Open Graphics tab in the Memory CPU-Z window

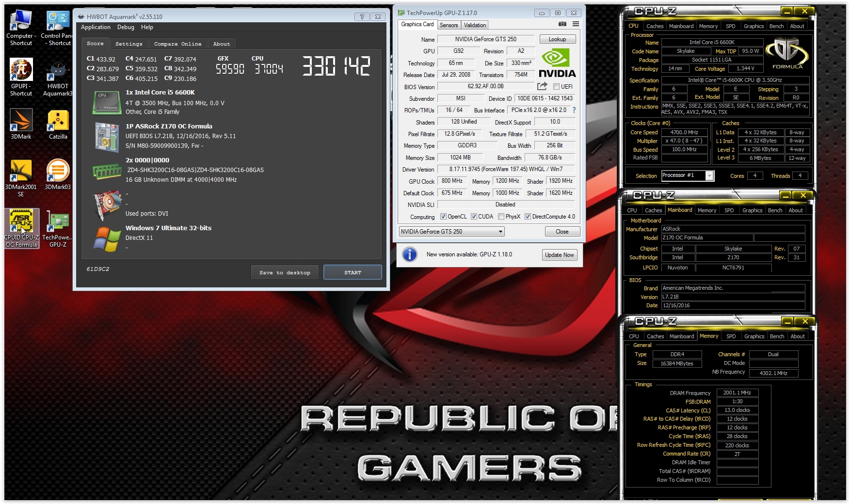[754, 336]
